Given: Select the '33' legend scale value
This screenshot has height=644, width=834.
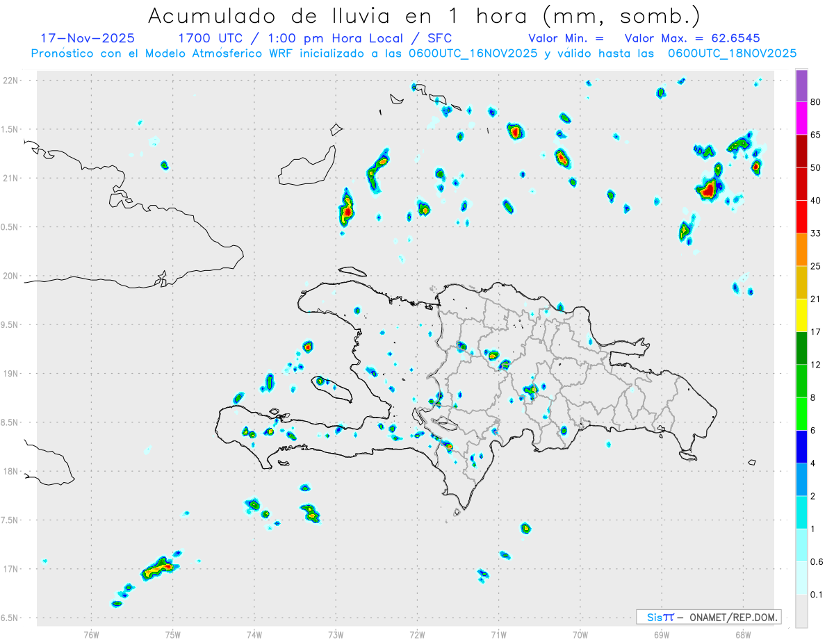Looking at the screenshot, I should coord(817,233).
